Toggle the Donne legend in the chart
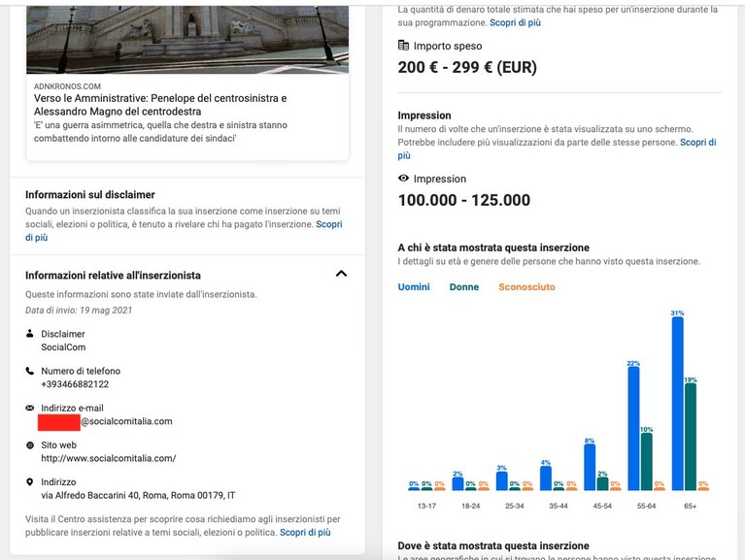Image resolution: width=745 pixels, height=560 pixels. coord(463,287)
